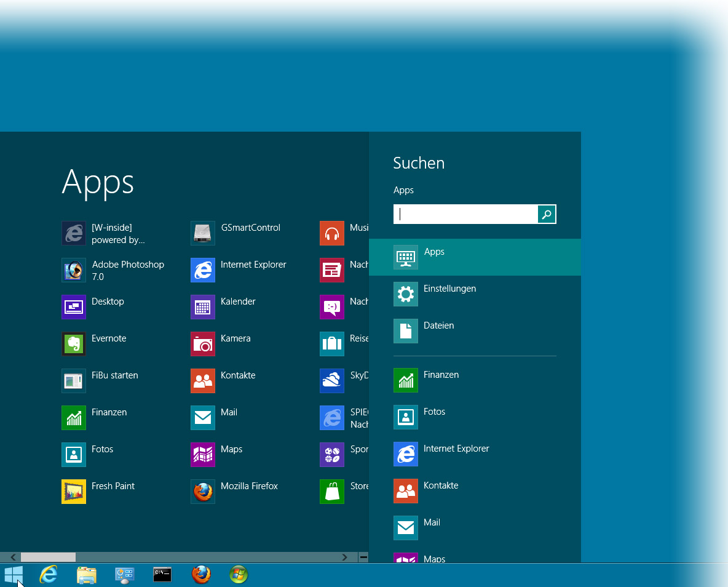
Task: Click the Windows orb taskbar icon
Action: click(x=239, y=575)
